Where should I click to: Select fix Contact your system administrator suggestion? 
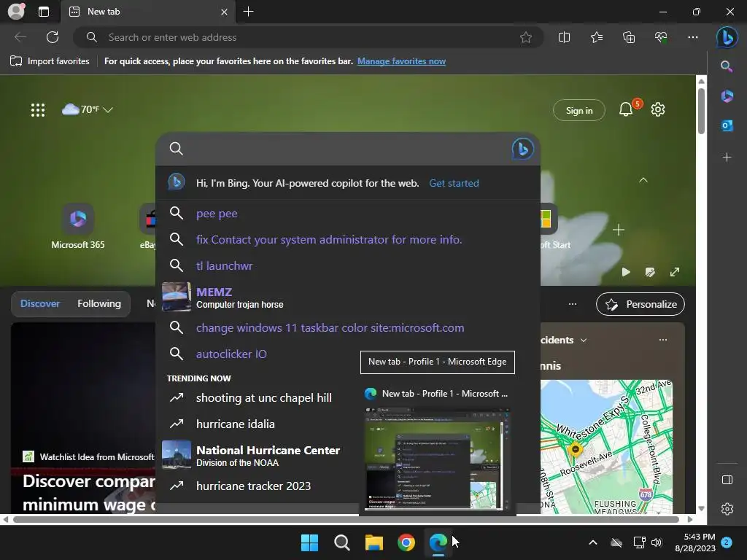tap(348, 239)
